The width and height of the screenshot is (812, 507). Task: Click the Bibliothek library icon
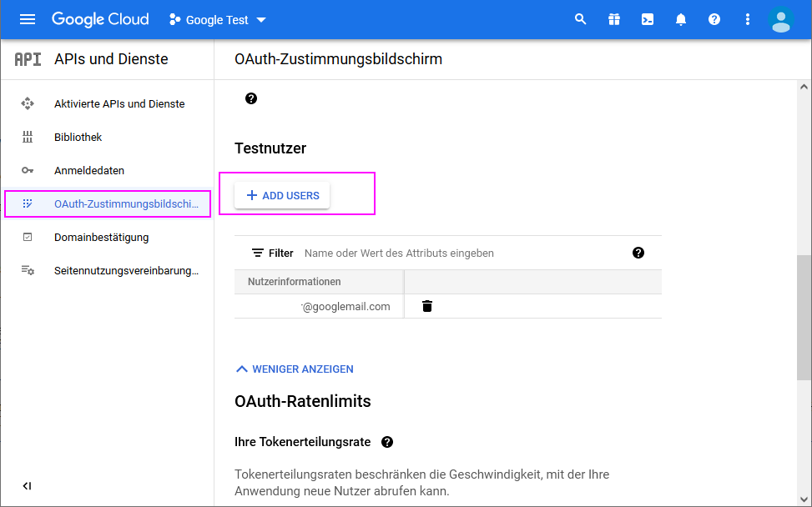28,137
